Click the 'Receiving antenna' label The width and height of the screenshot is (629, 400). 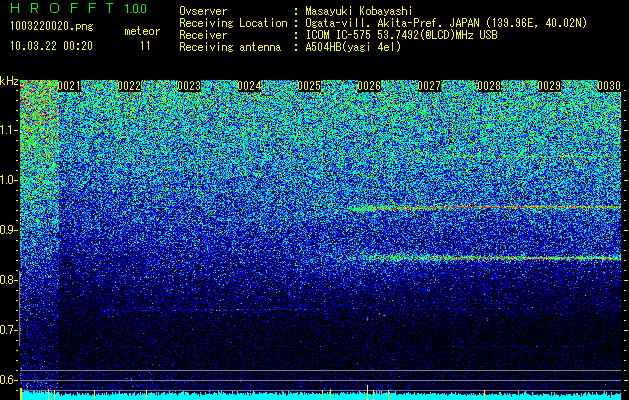click(x=230, y=47)
